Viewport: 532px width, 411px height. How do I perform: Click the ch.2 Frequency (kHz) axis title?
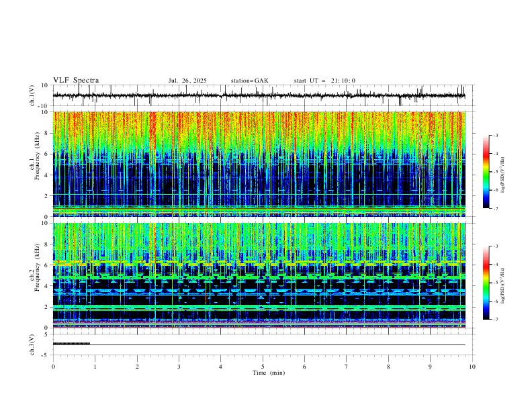pos(38,267)
